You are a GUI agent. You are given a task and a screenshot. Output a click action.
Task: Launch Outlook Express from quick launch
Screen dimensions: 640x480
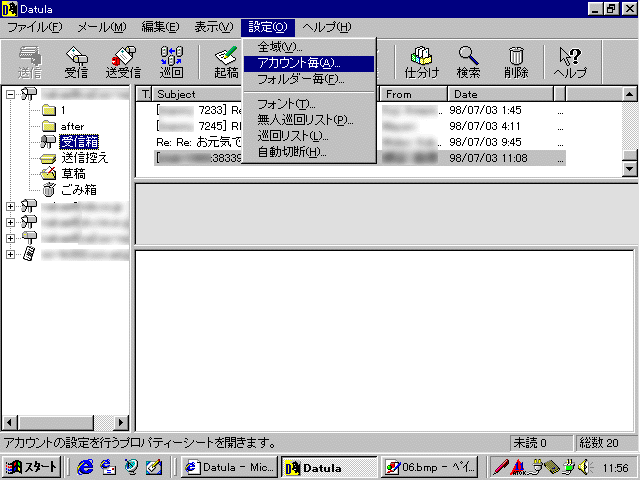[108, 467]
